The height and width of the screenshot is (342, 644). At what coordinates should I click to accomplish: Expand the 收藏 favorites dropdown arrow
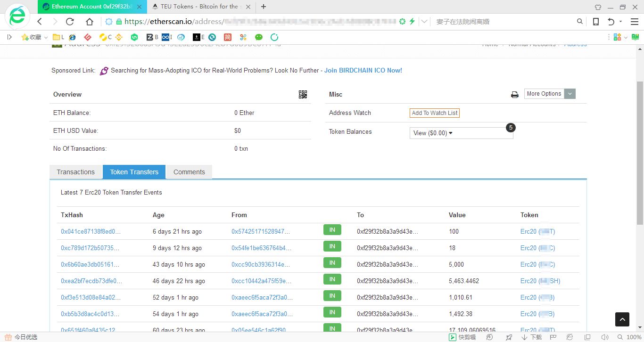[45, 37]
